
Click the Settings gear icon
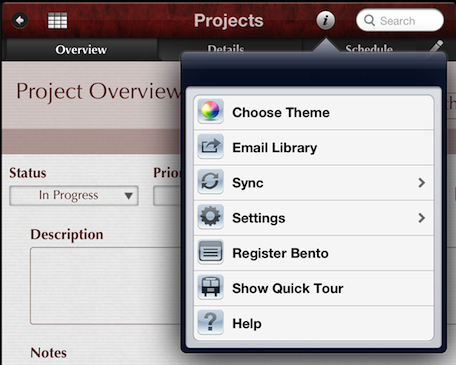210,216
